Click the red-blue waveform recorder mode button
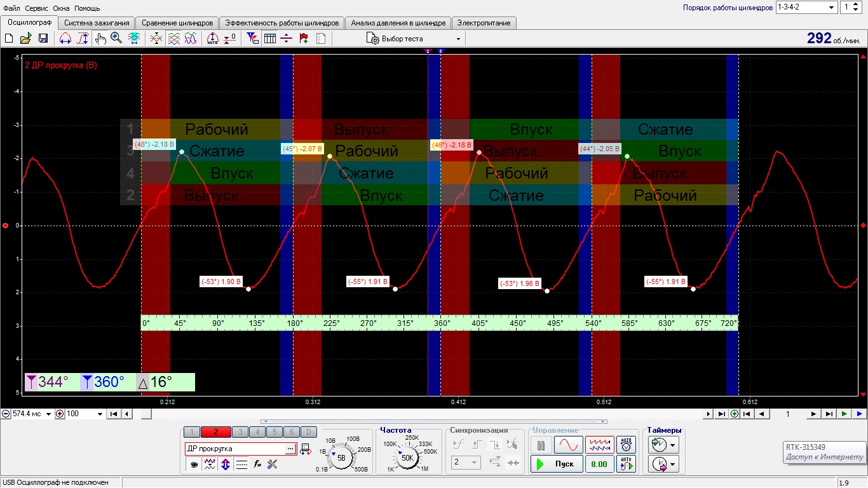Screen dimensions: 868x488 (x=599, y=444)
